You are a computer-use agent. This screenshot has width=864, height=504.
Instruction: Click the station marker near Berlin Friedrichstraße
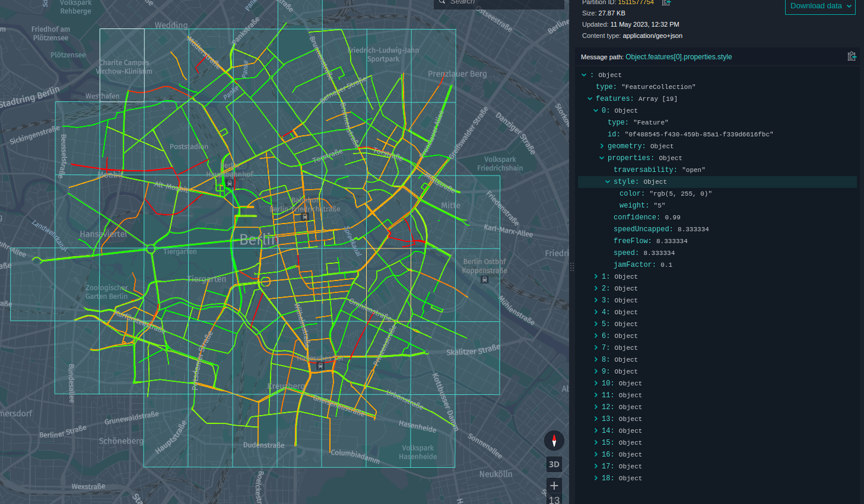[x=306, y=217]
